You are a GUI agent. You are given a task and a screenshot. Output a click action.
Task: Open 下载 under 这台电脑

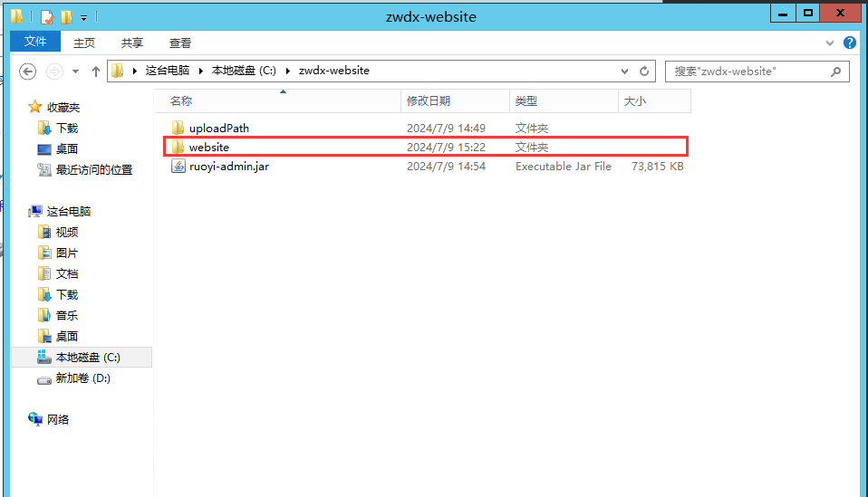click(67, 294)
